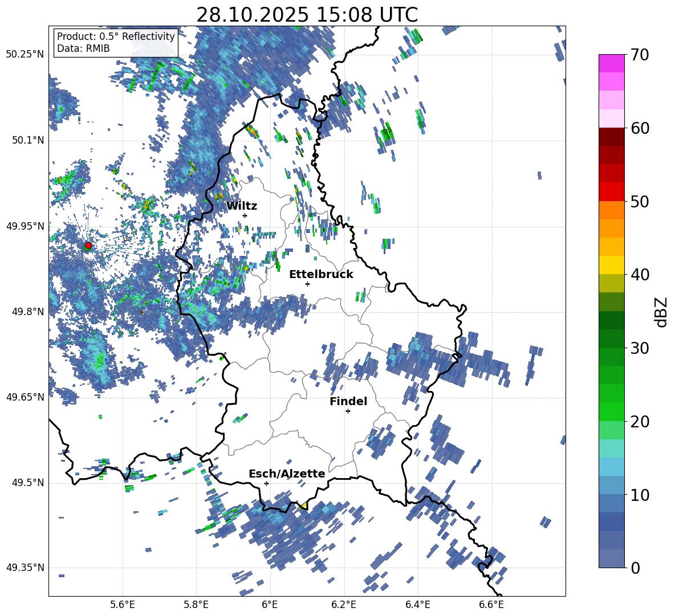Pick the yellow 40 dBZ colorbar swatch
This screenshot has width=675, height=616.
pyautogui.click(x=611, y=265)
